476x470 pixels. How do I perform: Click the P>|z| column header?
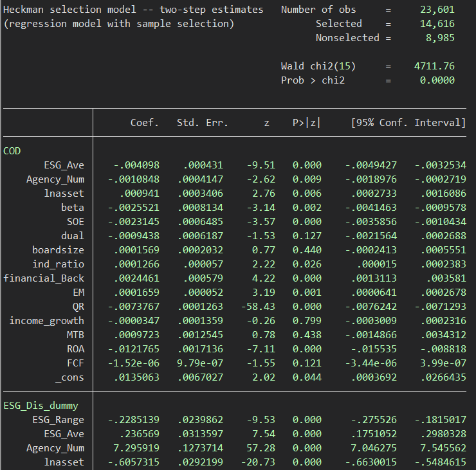point(307,123)
